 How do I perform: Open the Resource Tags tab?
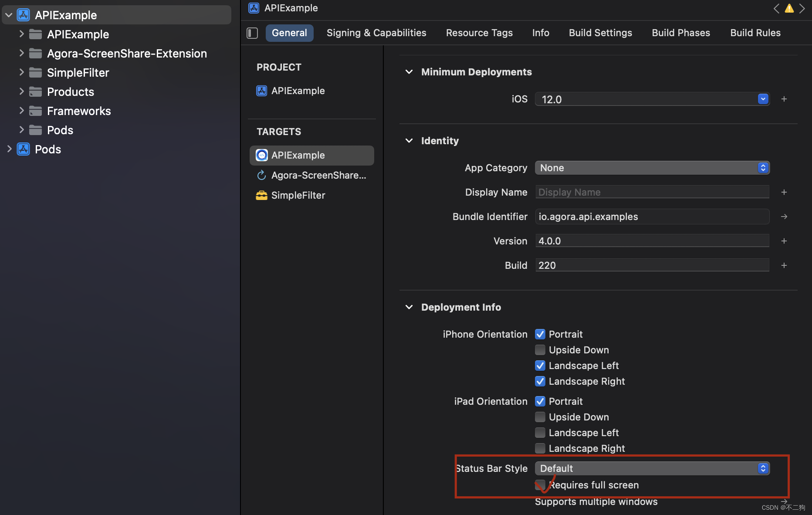pyautogui.click(x=479, y=33)
